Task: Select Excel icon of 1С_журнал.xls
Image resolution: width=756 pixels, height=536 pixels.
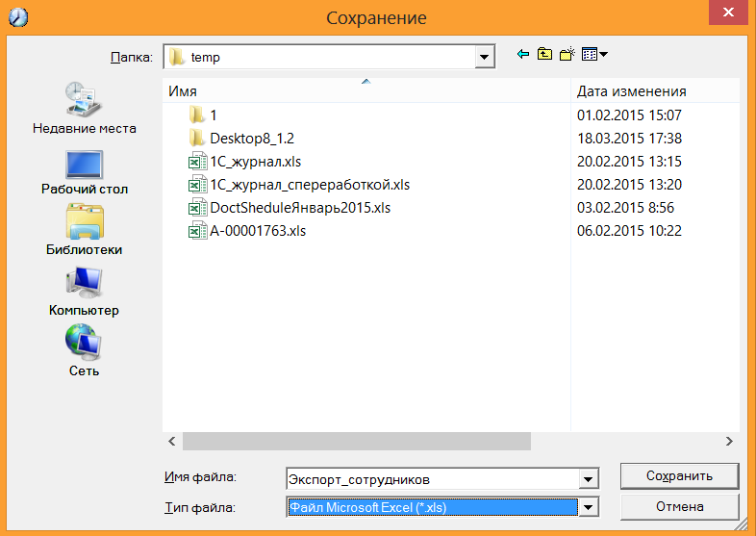Action: coord(198,162)
